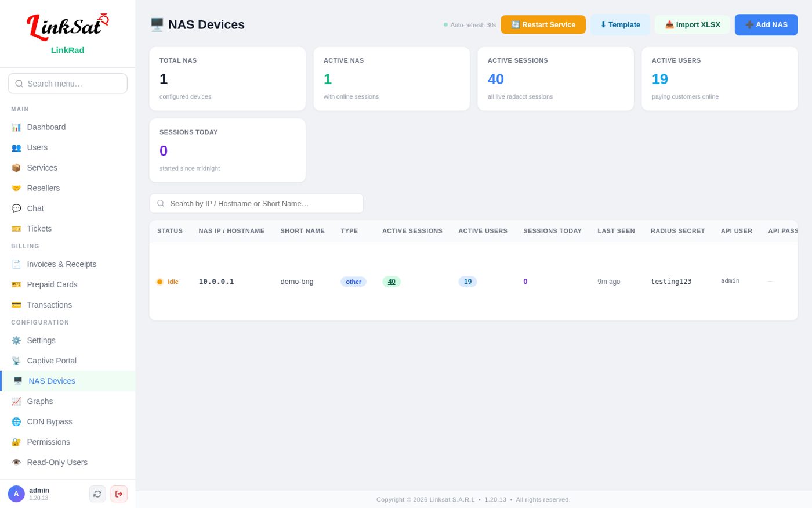
Task: Focus the Search menu field in sidebar
Action: click(68, 84)
